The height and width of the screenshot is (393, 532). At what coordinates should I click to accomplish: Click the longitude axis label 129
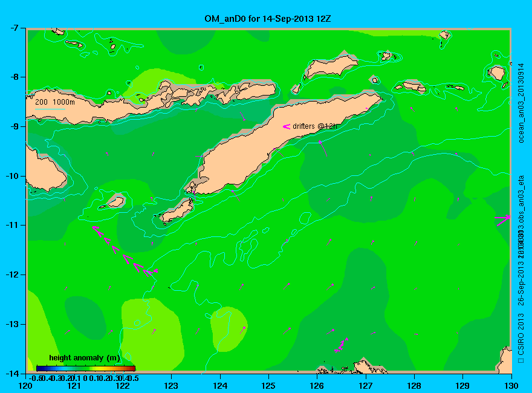pos(462,386)
